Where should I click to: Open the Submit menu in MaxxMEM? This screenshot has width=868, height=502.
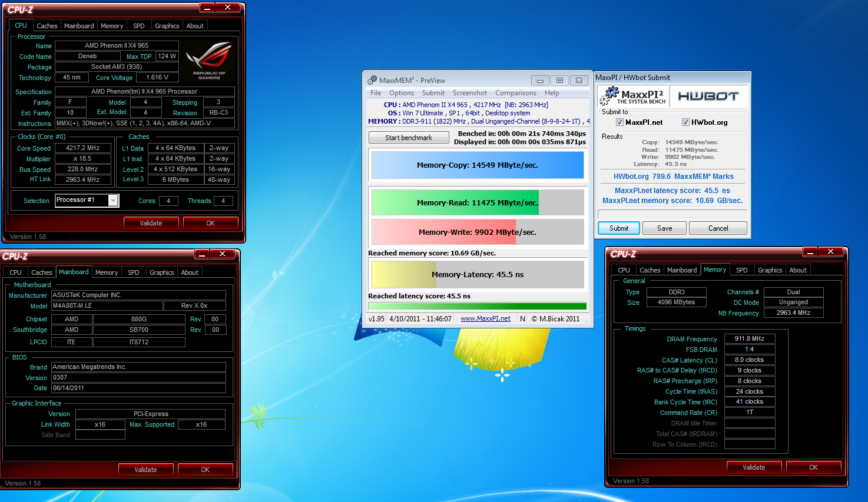[433, 93]
